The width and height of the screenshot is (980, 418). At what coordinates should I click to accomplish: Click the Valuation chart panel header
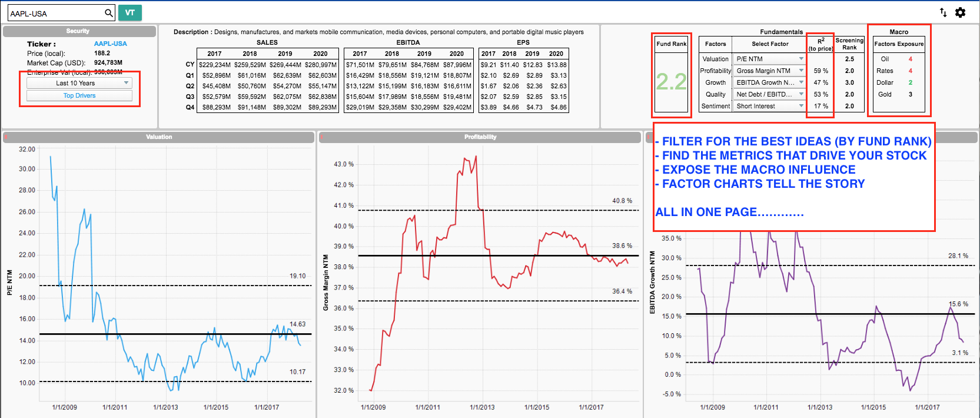[159, 137]
